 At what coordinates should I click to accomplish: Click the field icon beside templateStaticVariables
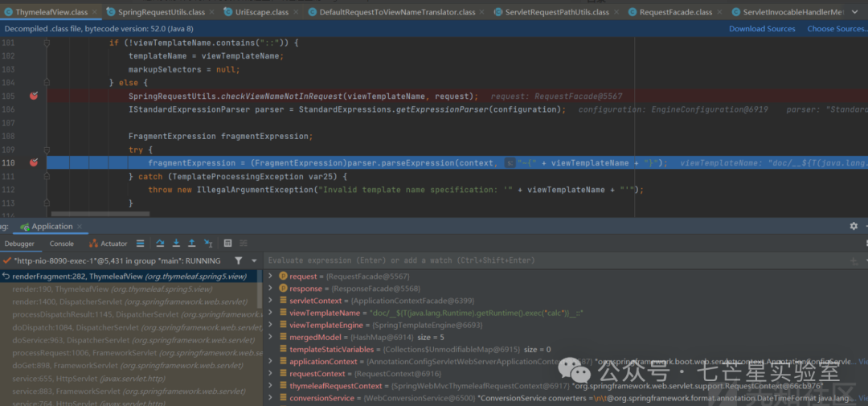(282, 350)
